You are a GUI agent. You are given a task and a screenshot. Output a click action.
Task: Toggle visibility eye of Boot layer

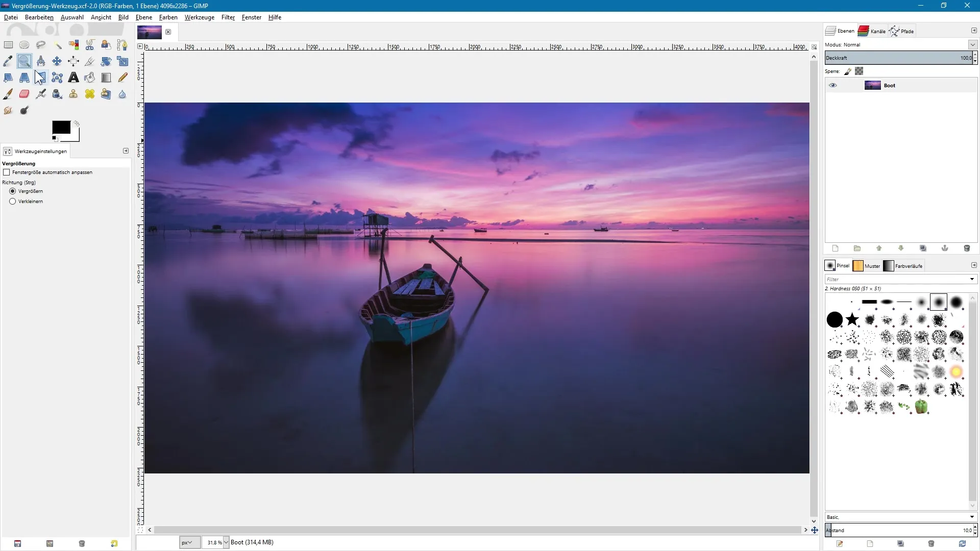(x=833, y=85)
